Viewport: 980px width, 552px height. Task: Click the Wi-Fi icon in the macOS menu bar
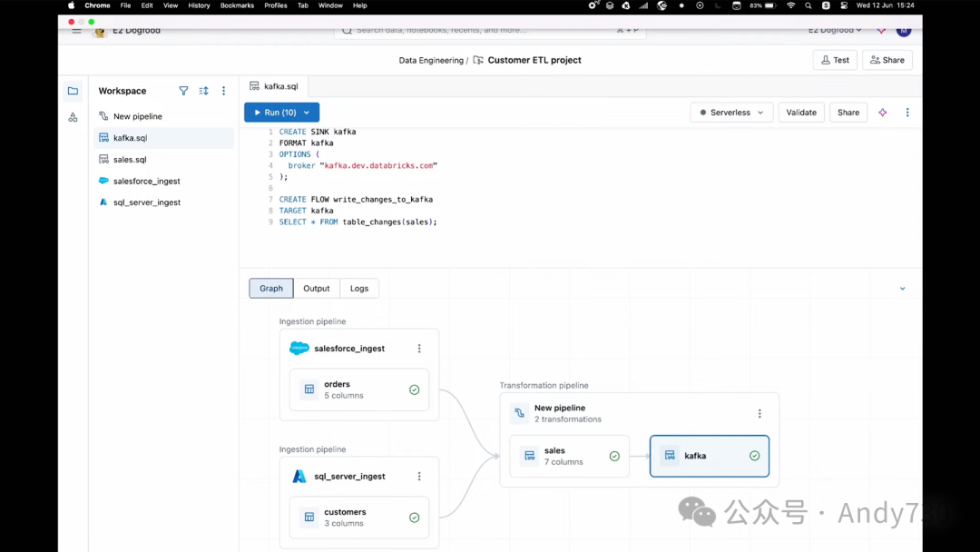pos(790,5)
